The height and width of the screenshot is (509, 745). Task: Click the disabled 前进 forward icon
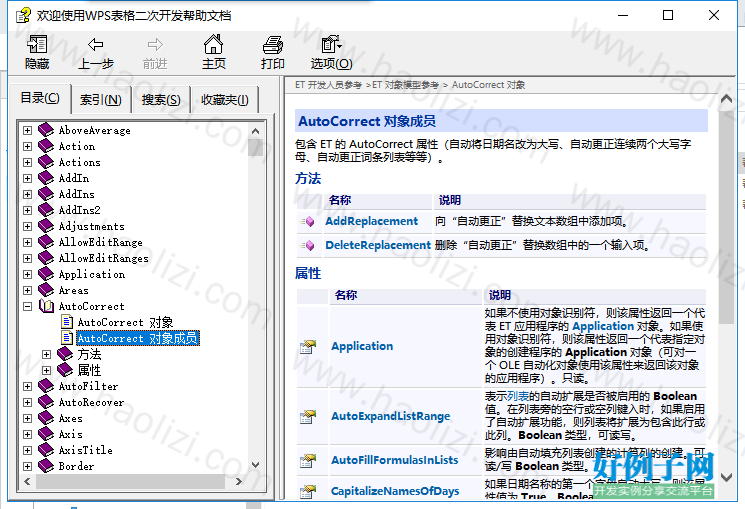[155, 44]
